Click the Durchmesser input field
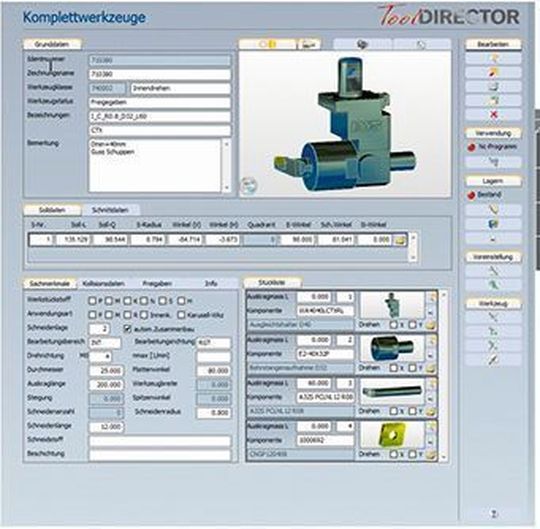 pyautogui.click(x=107, y=371)
